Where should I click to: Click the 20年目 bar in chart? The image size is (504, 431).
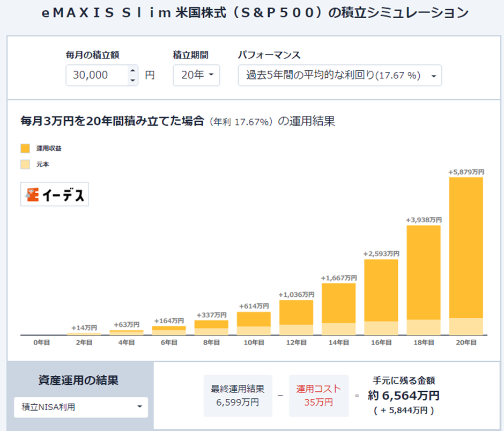(x=466, y=255)
